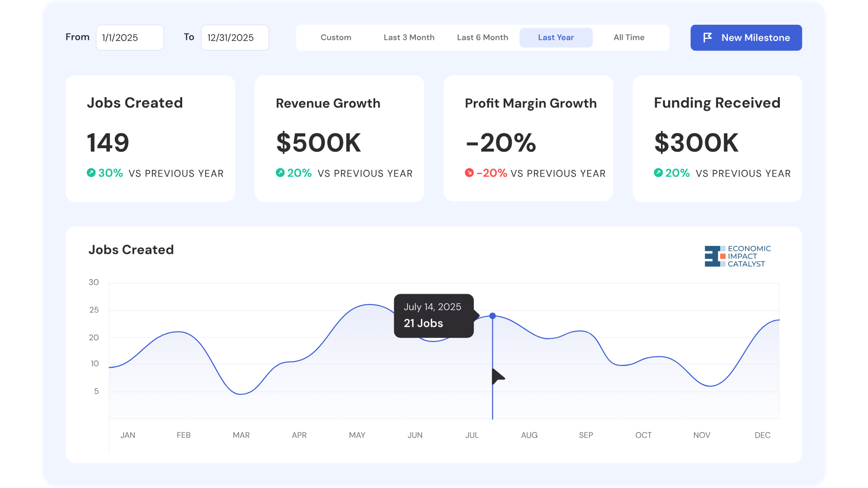
Task: Click the Revenue Growth $500K value
Action: pos(318,143)
